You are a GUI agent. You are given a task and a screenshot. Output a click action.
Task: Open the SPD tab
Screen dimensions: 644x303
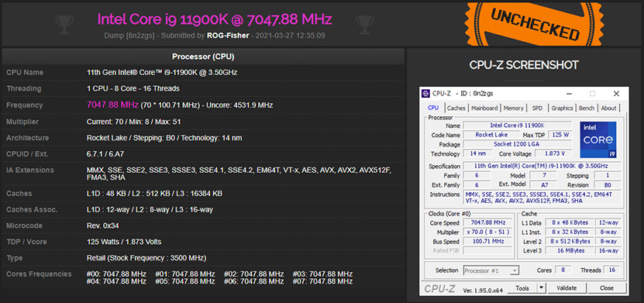[537, 108]
